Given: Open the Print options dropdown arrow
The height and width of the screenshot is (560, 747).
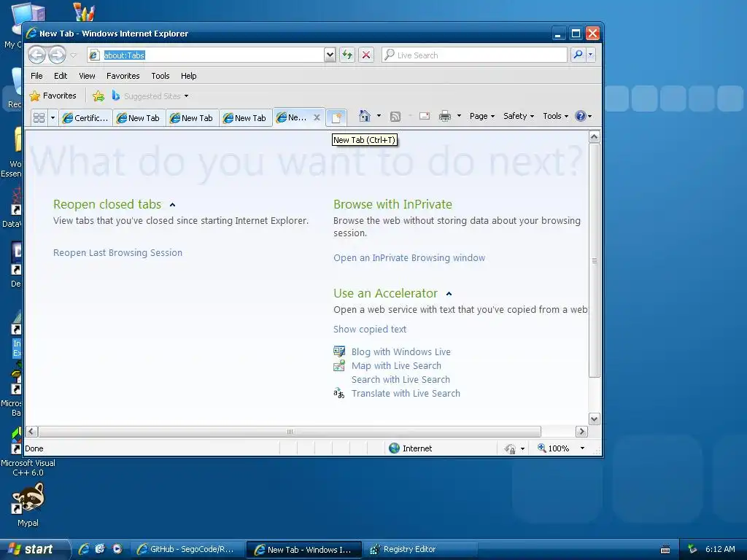Looking at the screenshot, I should coord(459,116).
